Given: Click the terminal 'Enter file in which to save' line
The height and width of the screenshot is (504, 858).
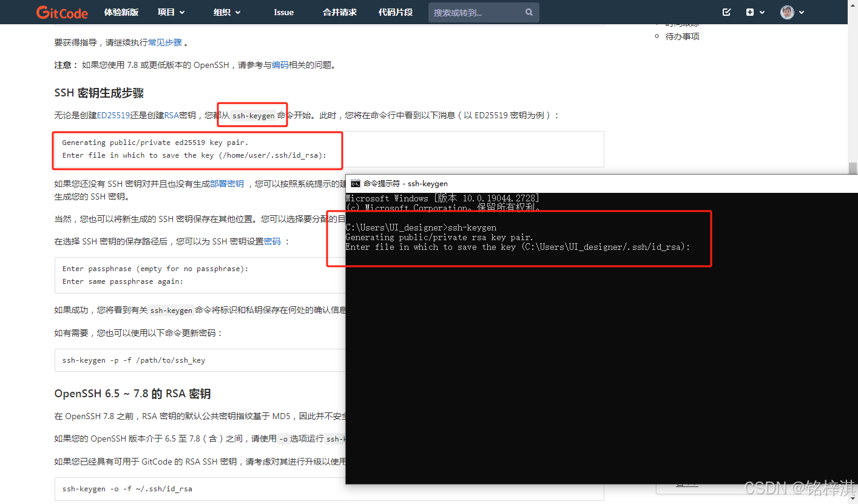Looking at the screenshot, I should pyautogui.click(x=518, y=247).
